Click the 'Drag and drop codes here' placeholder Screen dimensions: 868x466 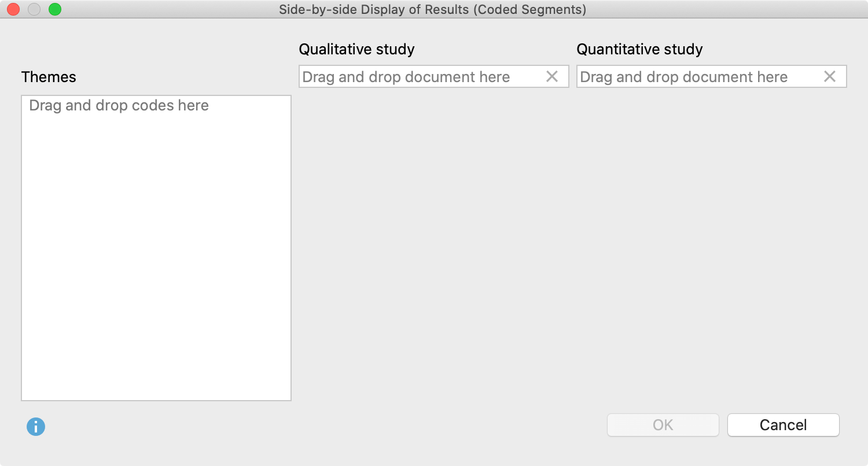(x=119, y=105)
